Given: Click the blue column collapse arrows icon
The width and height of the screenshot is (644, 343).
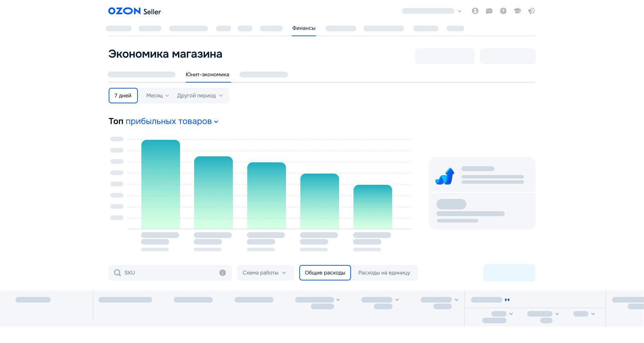Looking at the screenshot, I should coord(507,300).
